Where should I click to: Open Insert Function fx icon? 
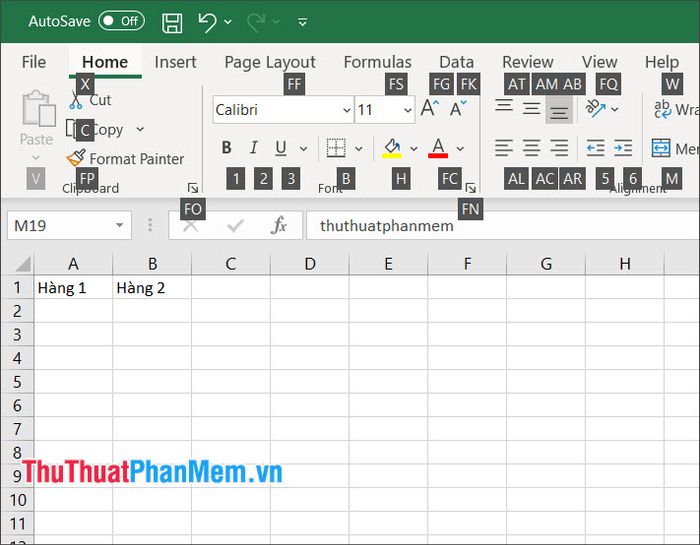coord(279,225)
